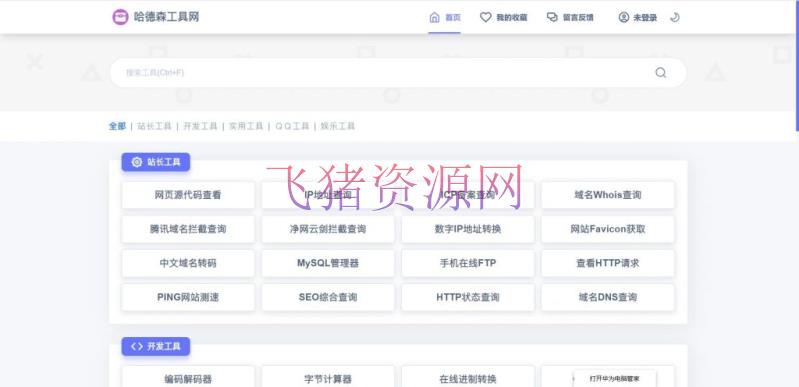The image size is (799, 387).
Task: Select the 站长工具 category filter
Action: [x=154, y=126]
